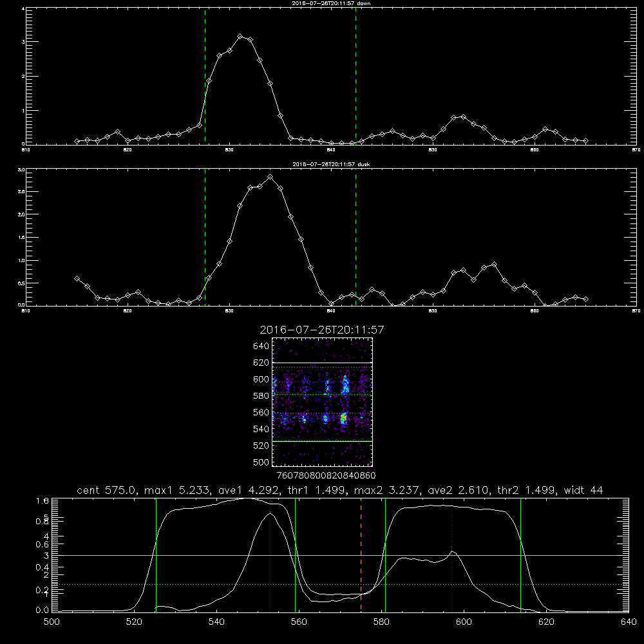644x644 pixels.
Task: Select the green boundary line near 581
Action: click(x=385, y=555)
